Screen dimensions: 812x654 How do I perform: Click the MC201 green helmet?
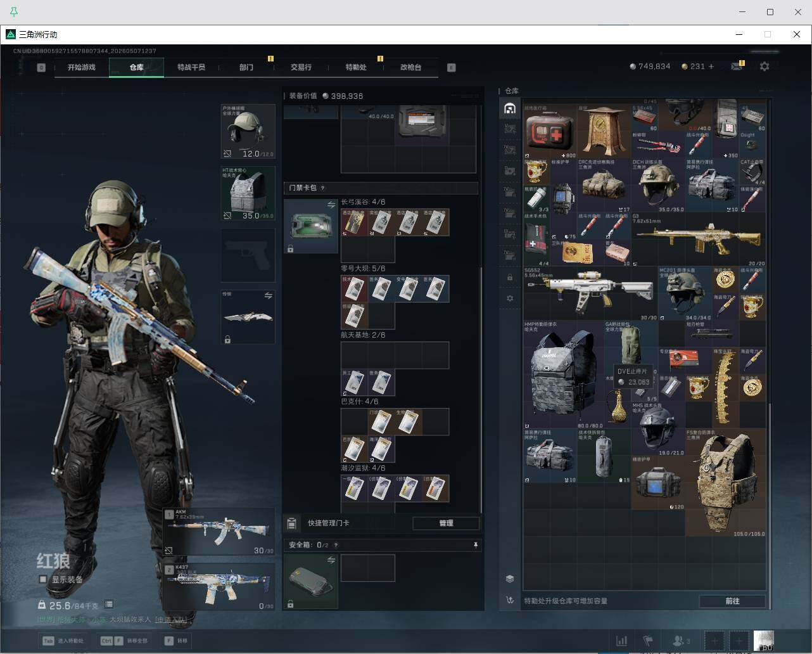click(685, 293)
